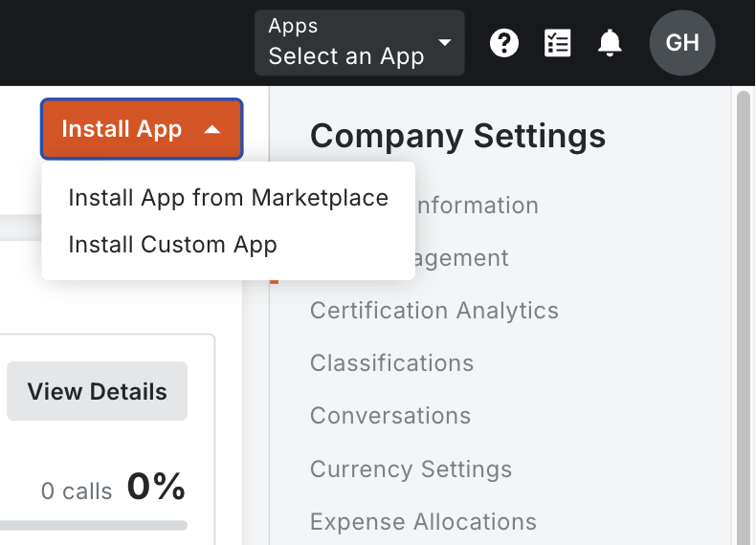Click the 0% usage value
756x545 pixels.
(x=156, y=487)
